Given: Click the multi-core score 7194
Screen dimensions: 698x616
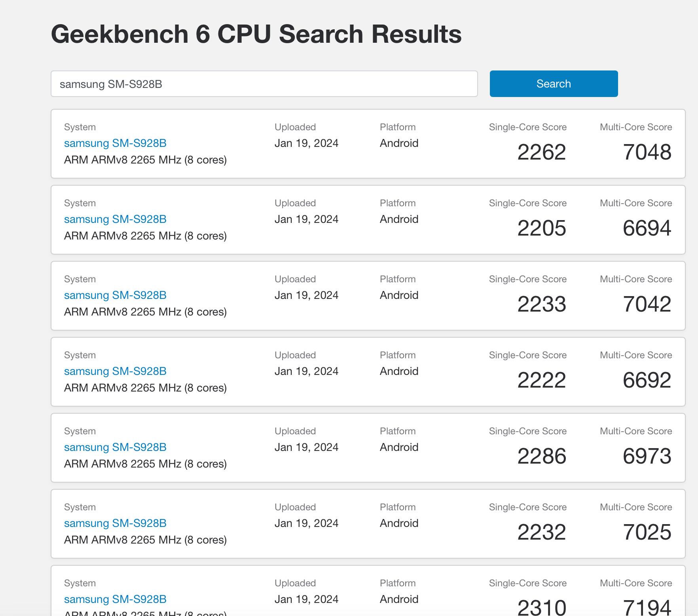Looking at the screenshot, I should pyautogui.click(x=647, y=607).
